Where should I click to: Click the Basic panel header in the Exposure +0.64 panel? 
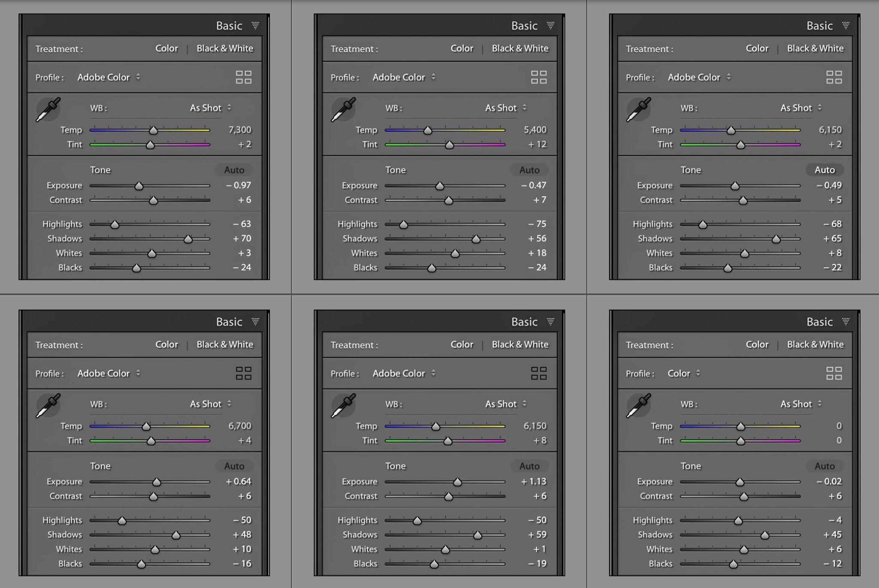pos(229,322)
